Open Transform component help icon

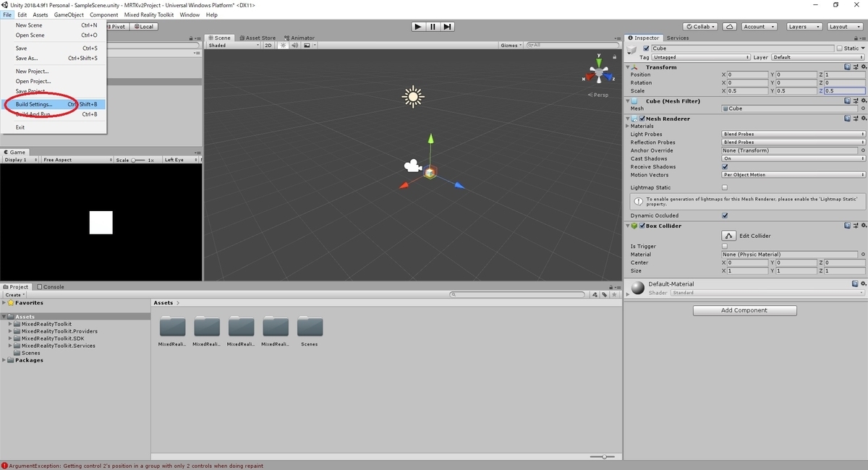click(x=846, y=67)
